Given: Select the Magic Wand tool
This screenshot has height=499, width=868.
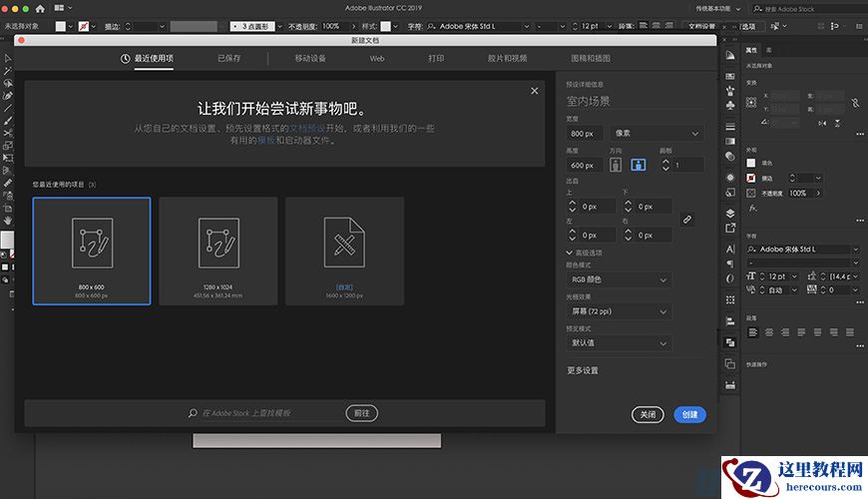Looking at the screenshot, I should (x=8, y=71).
